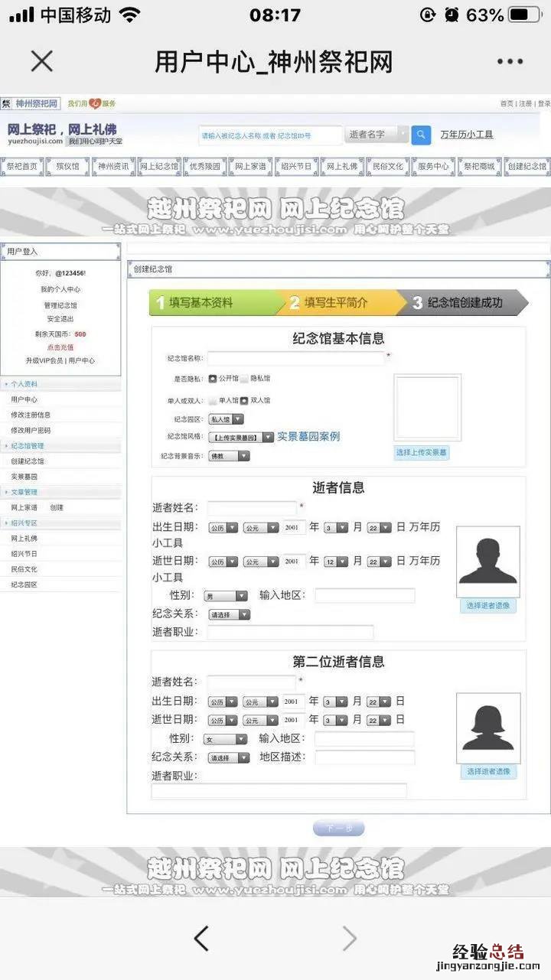
Task: Click the 神州祭祀网 site logo
Action: (31, 103)
